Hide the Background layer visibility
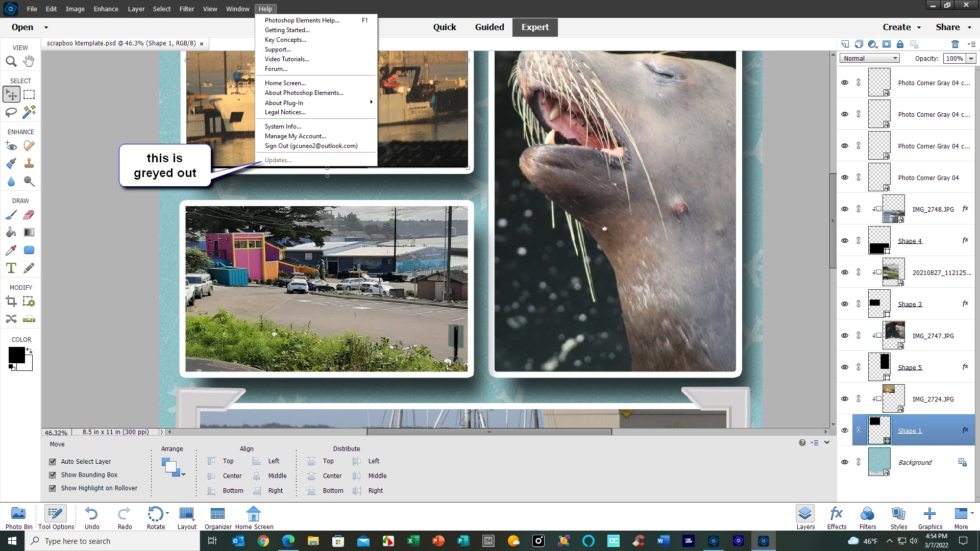Screen dimensions: 980x551 tap(845, 462)
